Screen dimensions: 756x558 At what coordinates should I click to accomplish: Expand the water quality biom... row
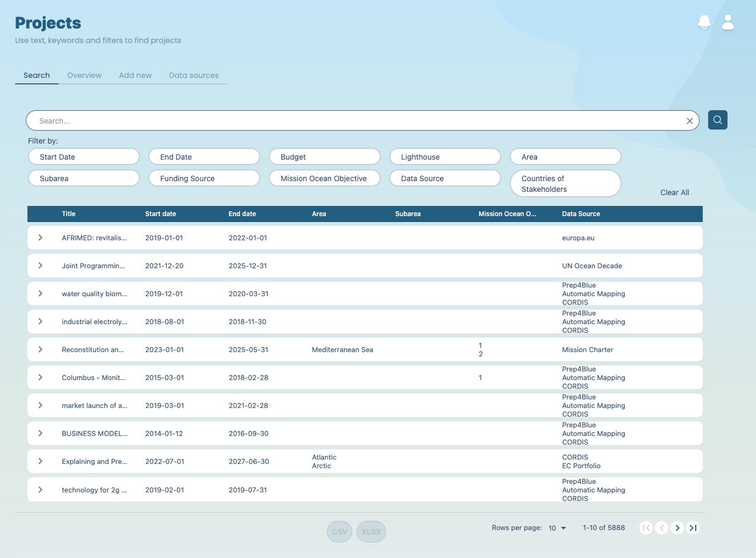coord(40,294)
